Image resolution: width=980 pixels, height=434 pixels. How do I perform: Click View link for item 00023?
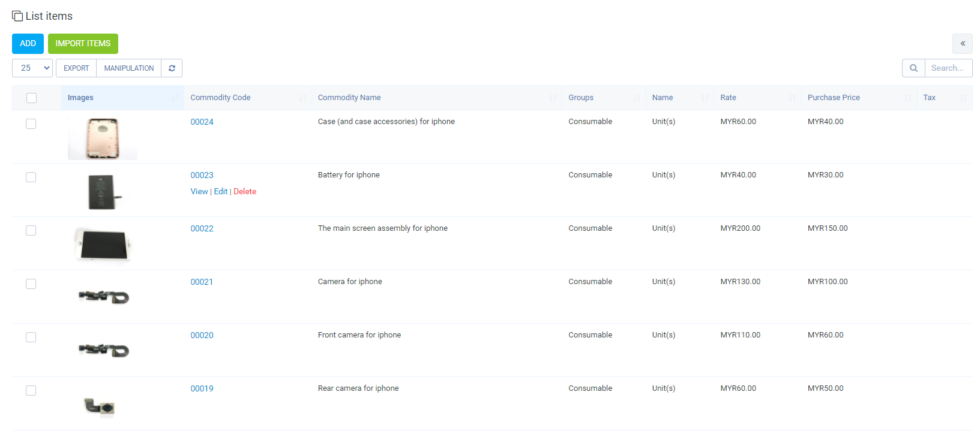[x=199, y=191]
